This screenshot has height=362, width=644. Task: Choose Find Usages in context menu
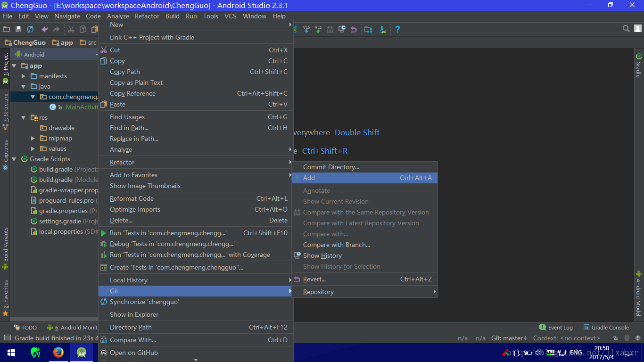point(196,117)
